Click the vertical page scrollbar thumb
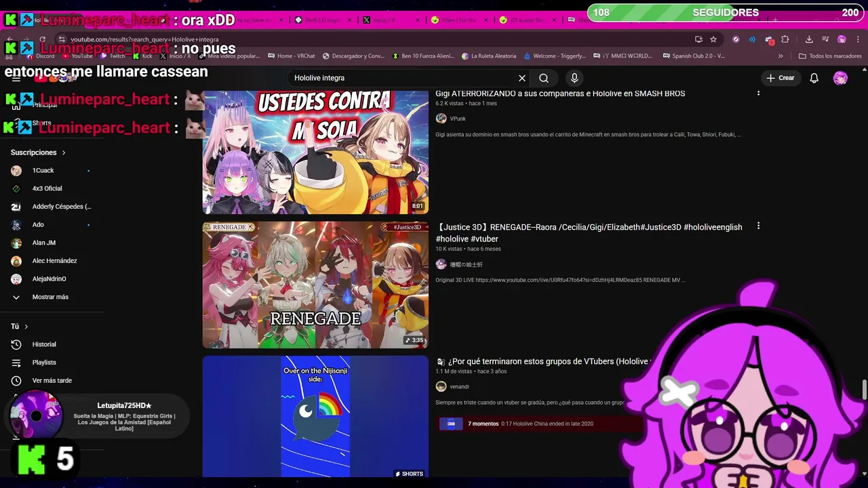Screen dimensions: 868x488 (864, 390)
